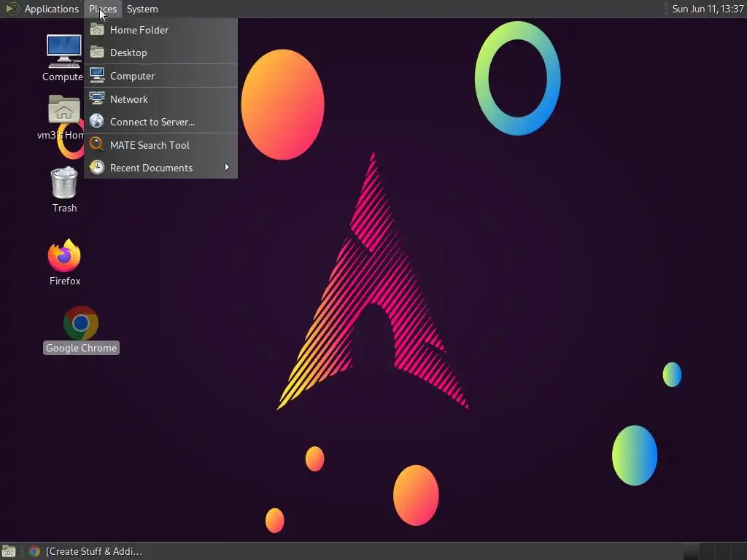Image resolution: width=747 pixels, height=560 pixels.
Task: Click the Firefox icon label
Action: (x=65, y=281)
